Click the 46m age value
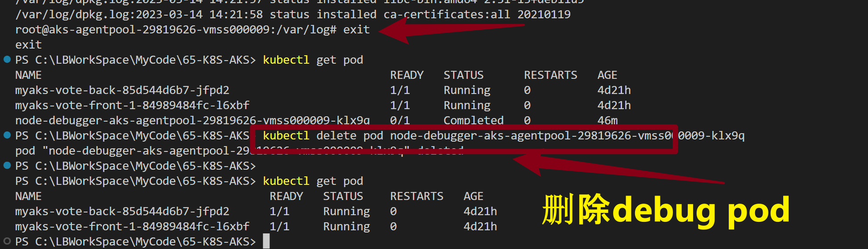868x249 pixels. (x=607, y=120)
